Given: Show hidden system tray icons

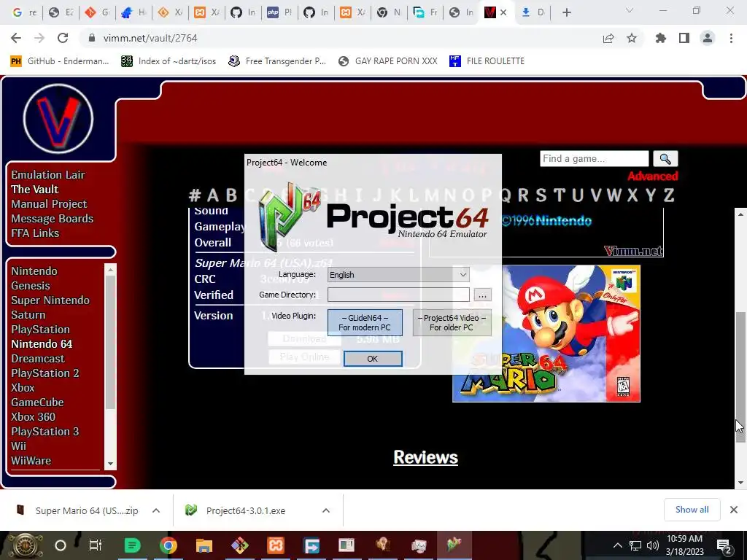Looking at the screenshot, I should (x=617, y=545).
